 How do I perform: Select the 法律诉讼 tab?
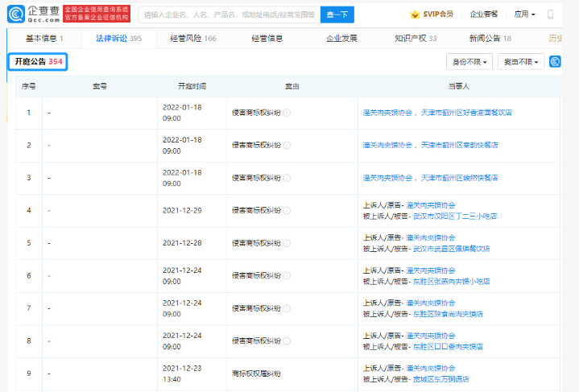coord(118,39)
